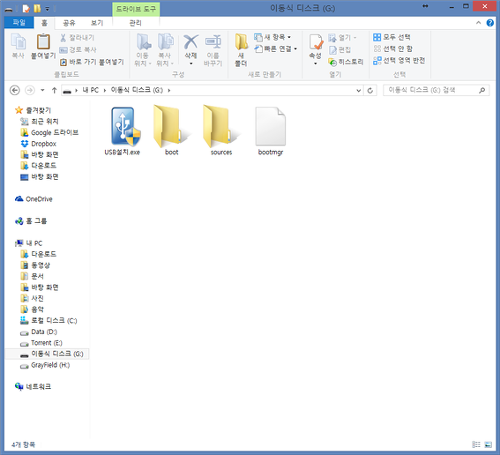Open the Open (열기) dropdown

(x=355, y=38)
